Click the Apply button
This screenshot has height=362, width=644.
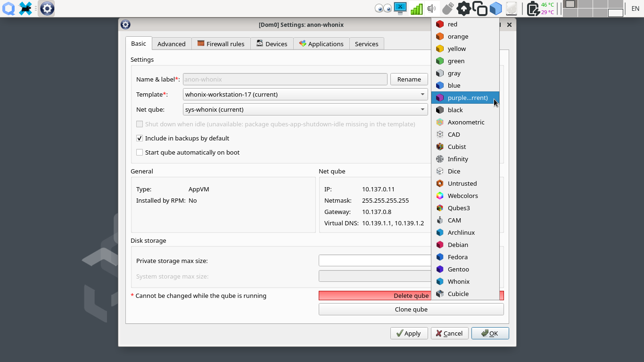pos(409,333)
